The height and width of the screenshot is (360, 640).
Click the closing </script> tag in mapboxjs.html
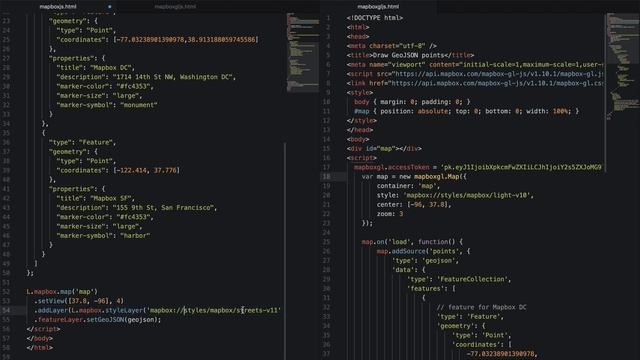coord(43,329)
